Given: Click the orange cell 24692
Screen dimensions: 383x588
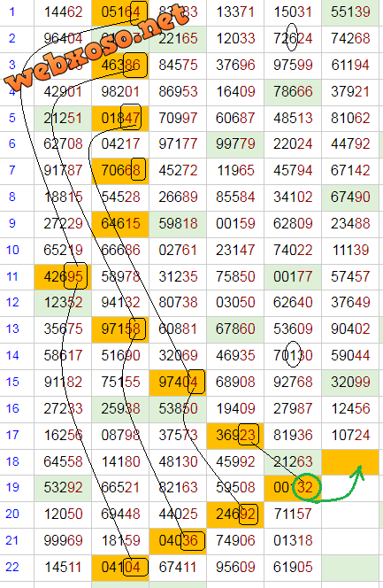Looking at the screenshot, I should click(235, 514).
